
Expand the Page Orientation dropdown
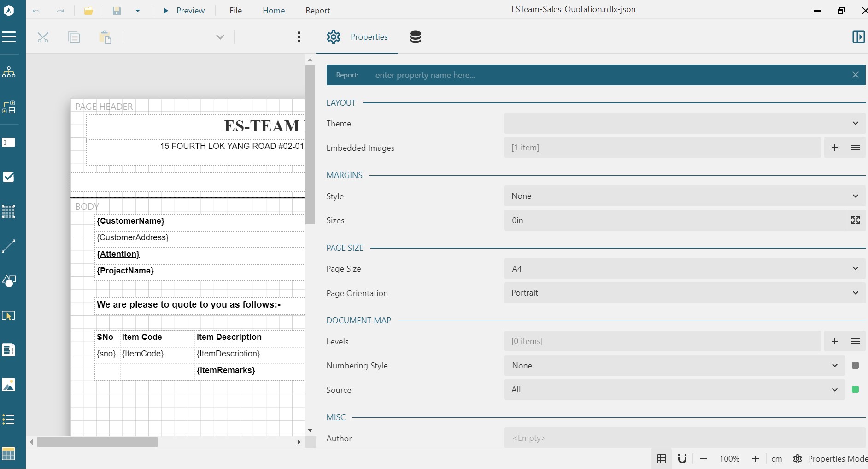[x=684, y=293]
